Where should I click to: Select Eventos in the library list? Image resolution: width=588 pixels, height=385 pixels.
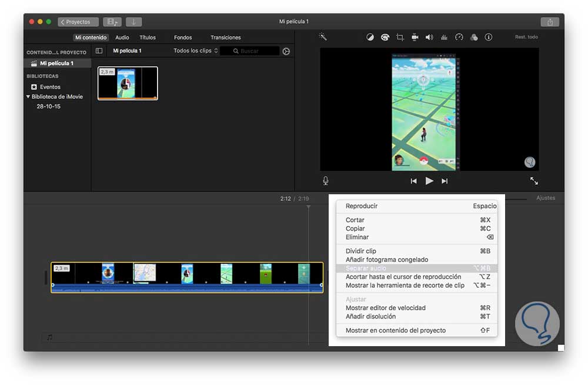(x=50, y=87)
